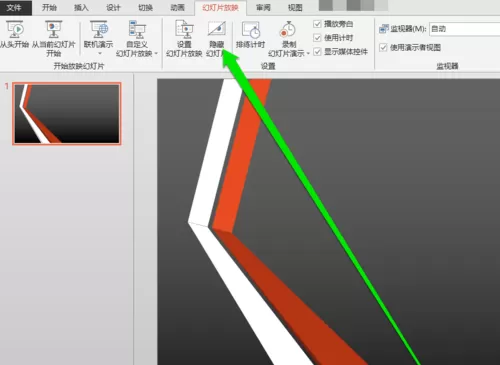The width and height of the screenshot is (500, 365).
Task: Open online presentation (联机演示)
Action: click(98, 34)
